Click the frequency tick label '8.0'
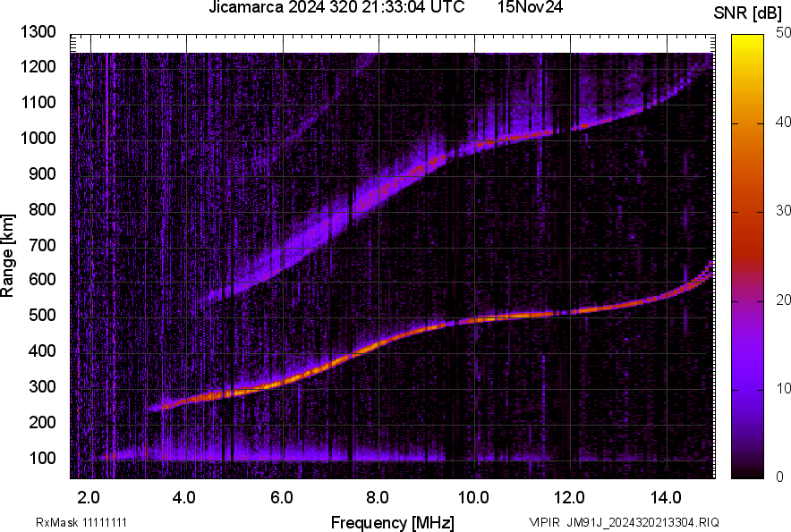The height and width of the screenshot is (532, 791). (x=378, y=498)
